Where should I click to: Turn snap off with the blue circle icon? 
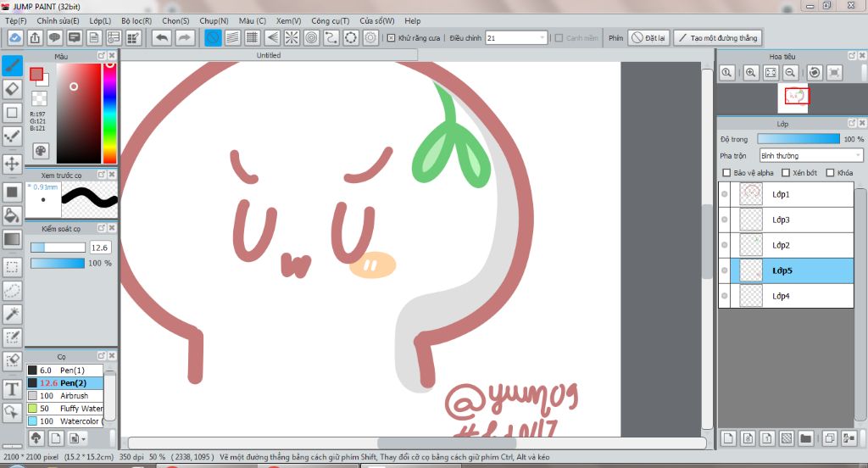click(x=213, y=37)
